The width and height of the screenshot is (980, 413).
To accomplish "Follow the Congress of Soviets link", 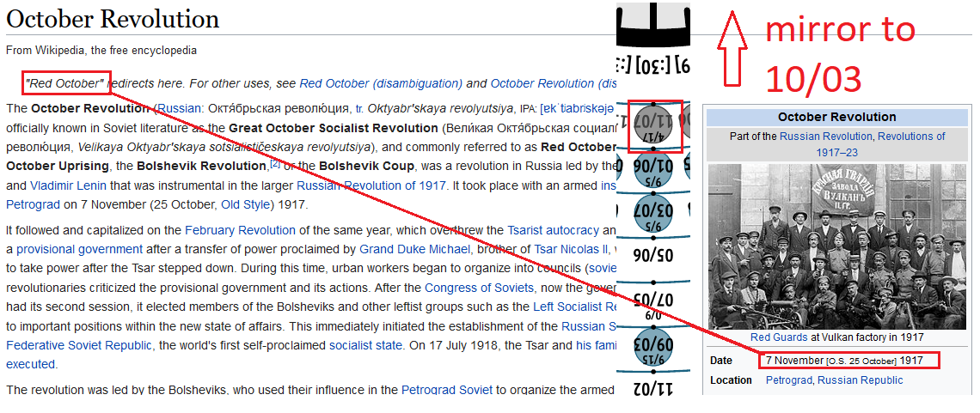I will 480,288.
